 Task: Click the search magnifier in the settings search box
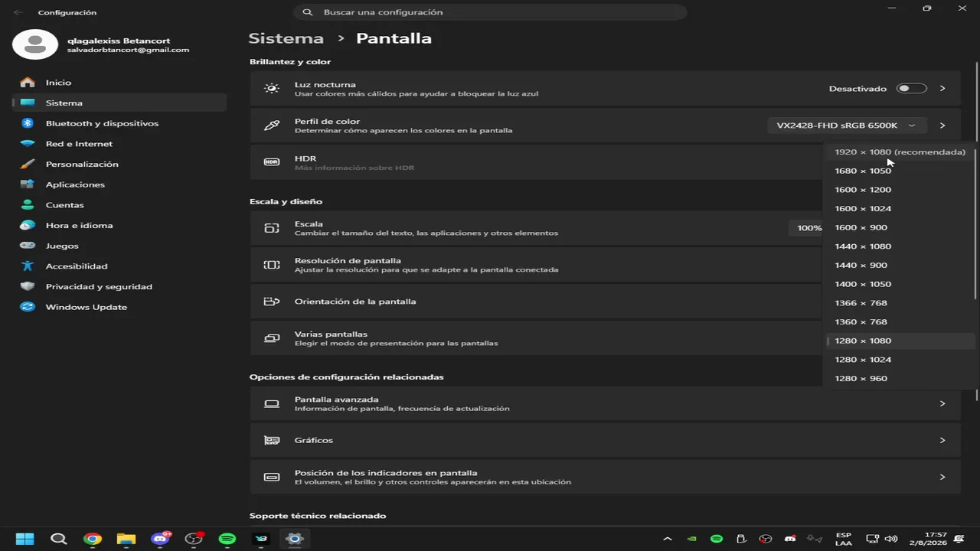tap(307, 12)
